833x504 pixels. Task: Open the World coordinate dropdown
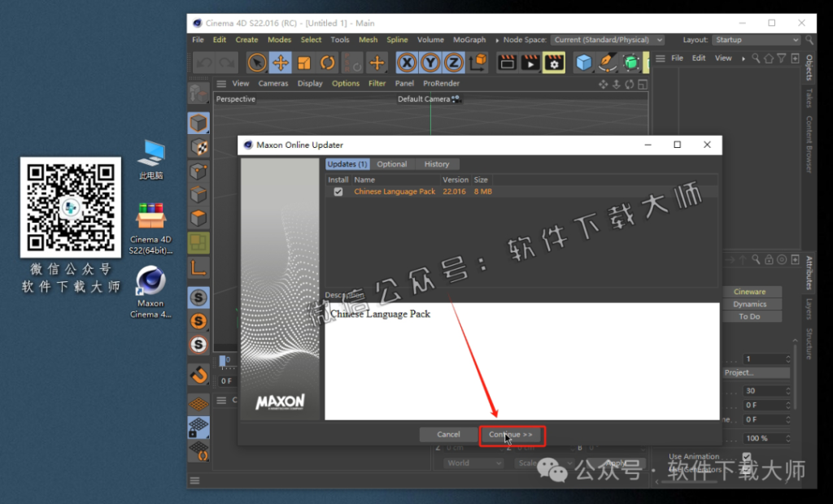coord(474,463)
